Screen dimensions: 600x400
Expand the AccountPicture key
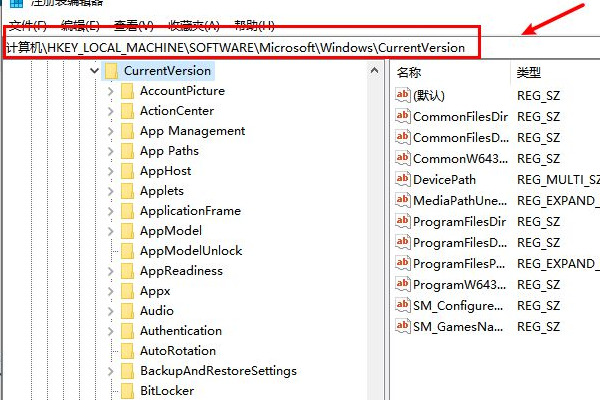pyautogui.click(x=111, y=91)
